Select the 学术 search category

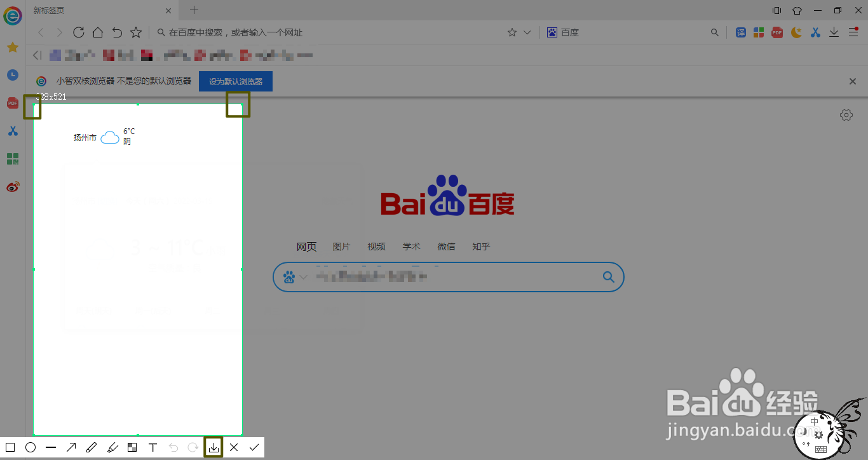point(411,247)
